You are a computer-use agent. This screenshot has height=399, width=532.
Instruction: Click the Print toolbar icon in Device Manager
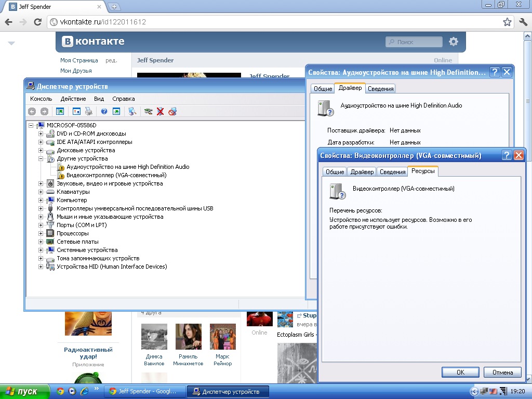[89, 111]
